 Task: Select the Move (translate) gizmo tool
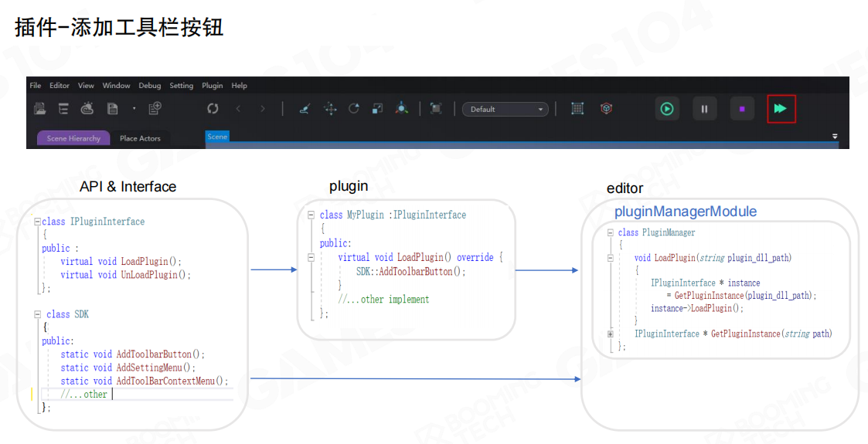tap(330, 109)
